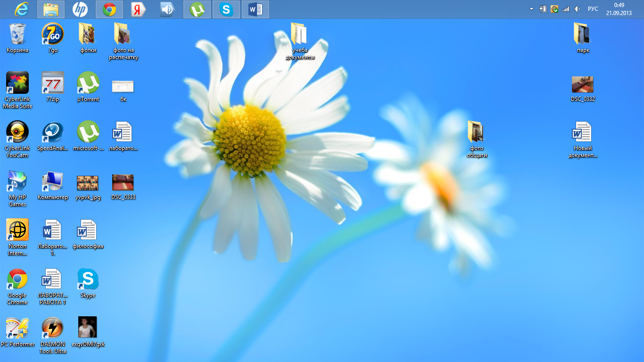Open pinned speaker app beside Yandex icon
The width and height of the screenshot is (644, 362).
coord(168,9)
